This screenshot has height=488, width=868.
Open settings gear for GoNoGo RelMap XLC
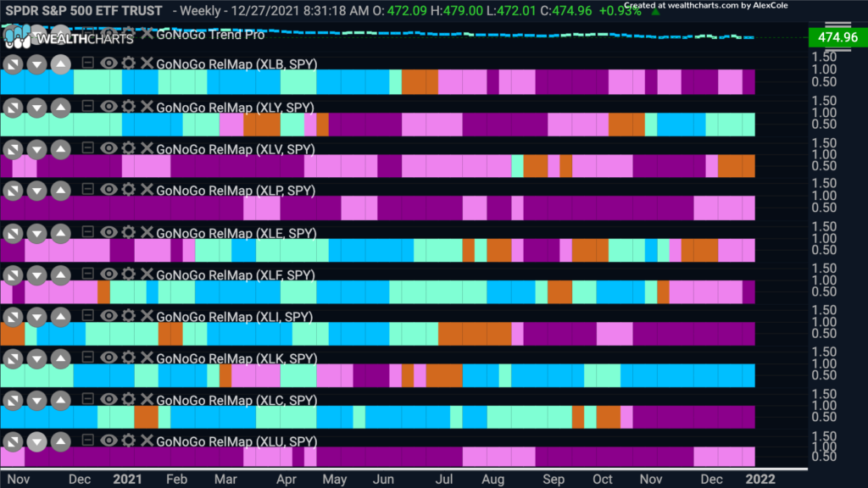coord(129,399)
